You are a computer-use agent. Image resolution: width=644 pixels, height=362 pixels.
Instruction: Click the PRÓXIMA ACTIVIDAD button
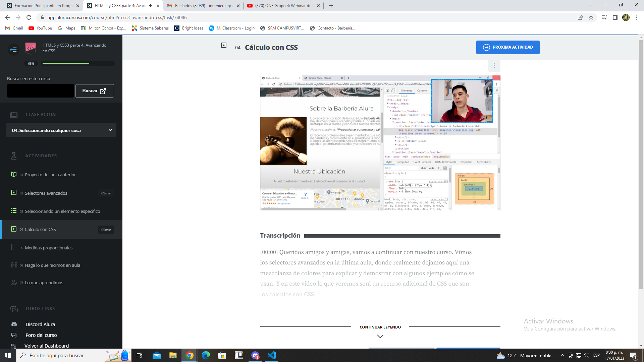[x=508, y=47]
